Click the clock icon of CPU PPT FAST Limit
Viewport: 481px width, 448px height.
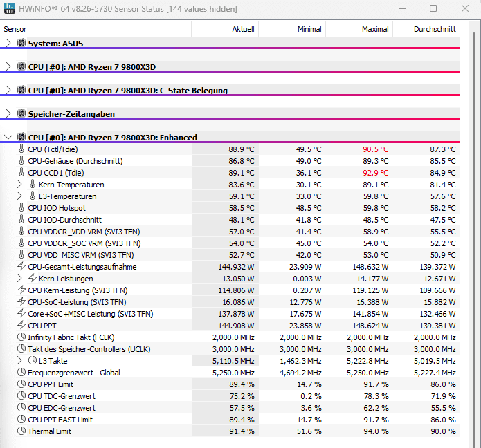point(21,419)
